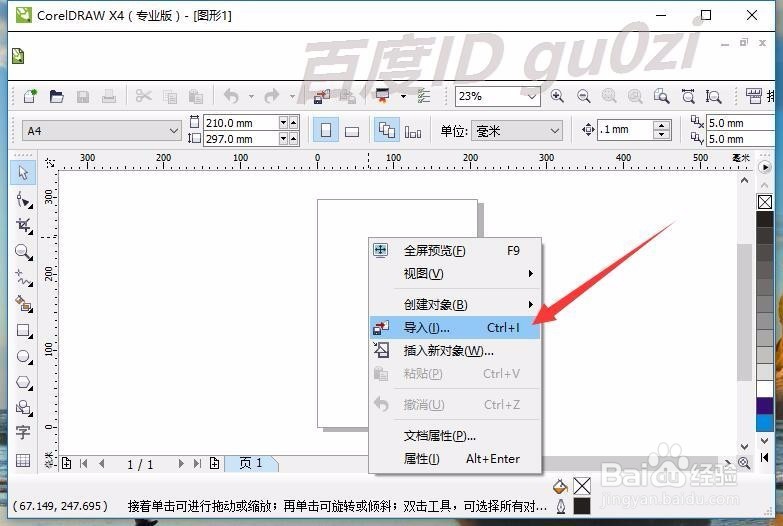Open the Undo history dropdown arrow
The image size is (783, 526).
coord(251,96)
